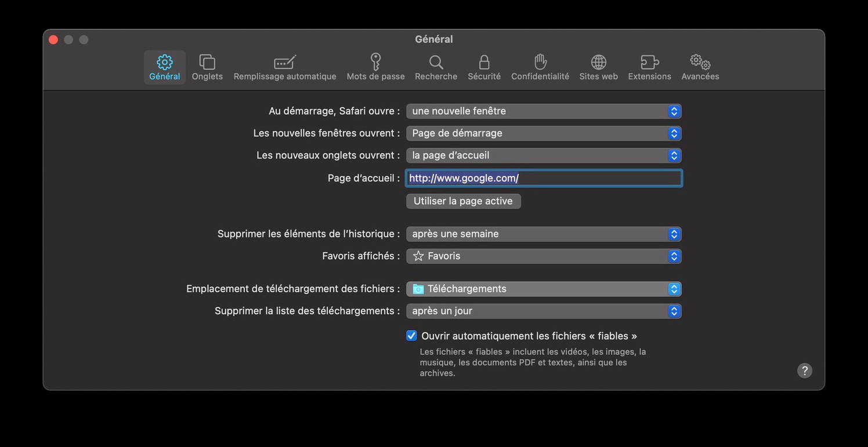The height and width of the screenshot is (447, 868).
Task: Open Les nouveaux onglets ouvrent dropdown
Action: point(543,155)
